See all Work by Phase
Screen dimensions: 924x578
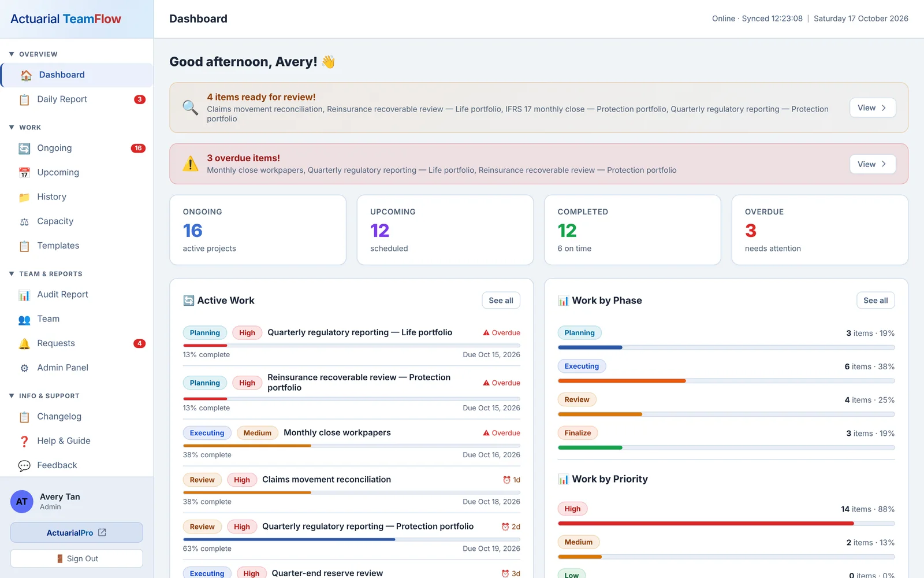click(x=875, y=301)
